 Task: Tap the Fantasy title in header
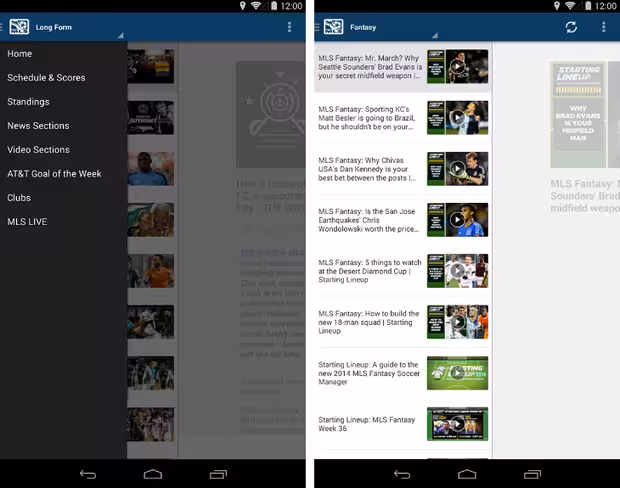[x=363, y=27]
